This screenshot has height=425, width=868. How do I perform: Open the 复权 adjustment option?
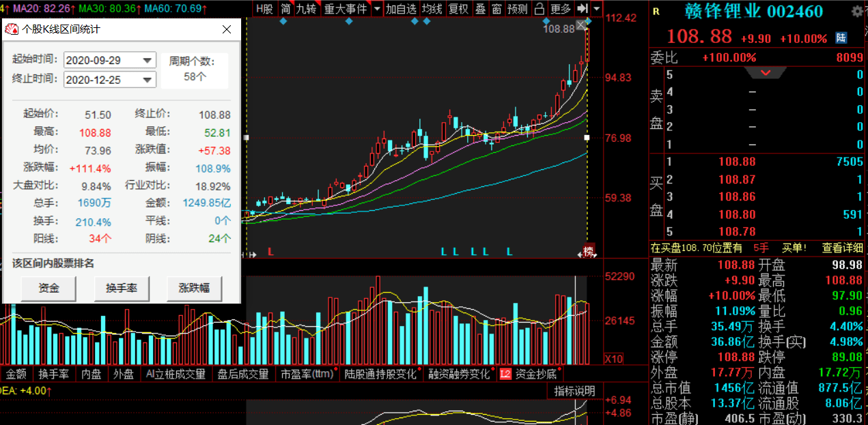pos(458,9)
